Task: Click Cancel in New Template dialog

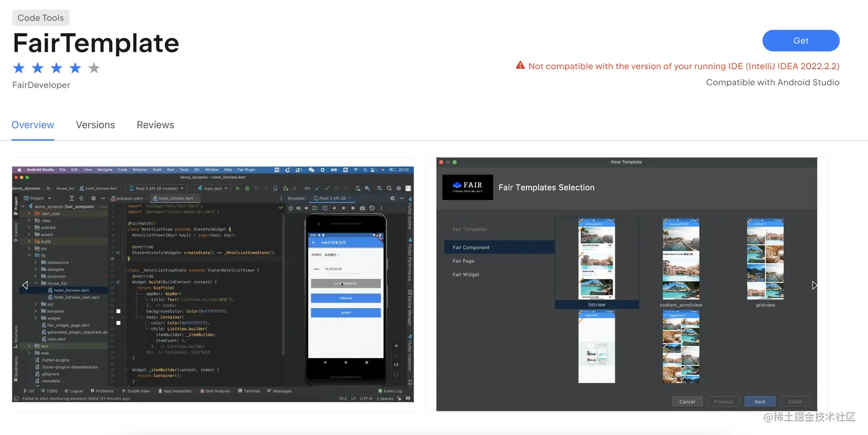Action: pyautogui.click(x=687, y=402)
